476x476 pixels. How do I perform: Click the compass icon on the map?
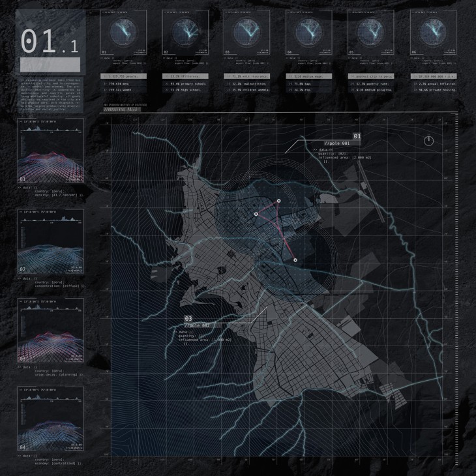click(x=428, y=141)
